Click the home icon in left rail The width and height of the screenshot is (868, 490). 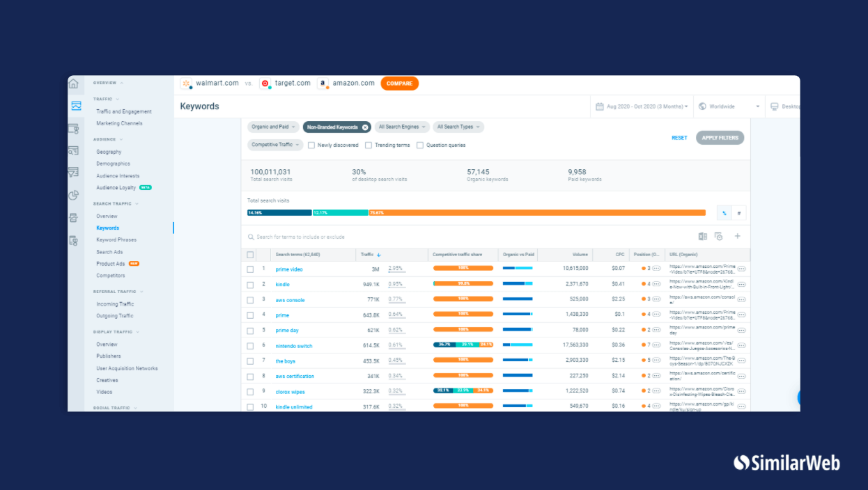pos(74,84)
